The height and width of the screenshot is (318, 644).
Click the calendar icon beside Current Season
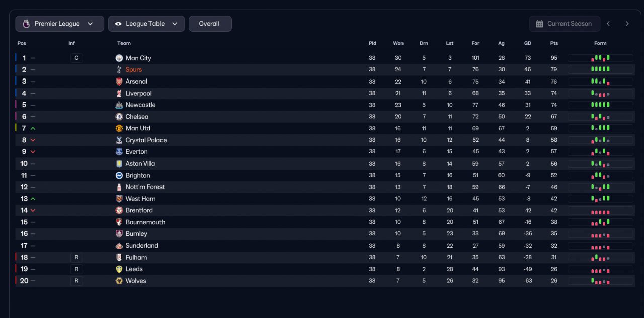539,24
